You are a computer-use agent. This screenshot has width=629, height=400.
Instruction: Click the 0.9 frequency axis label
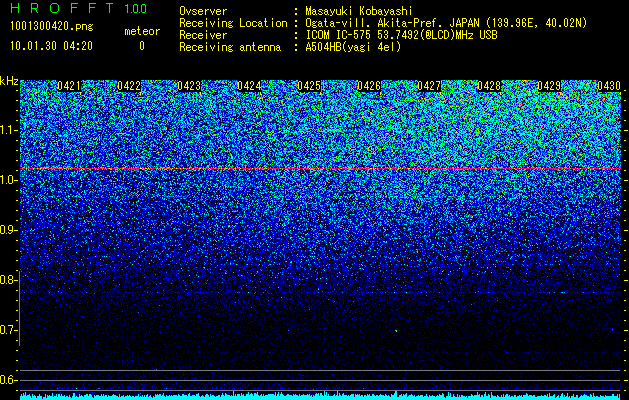[7, 230]
